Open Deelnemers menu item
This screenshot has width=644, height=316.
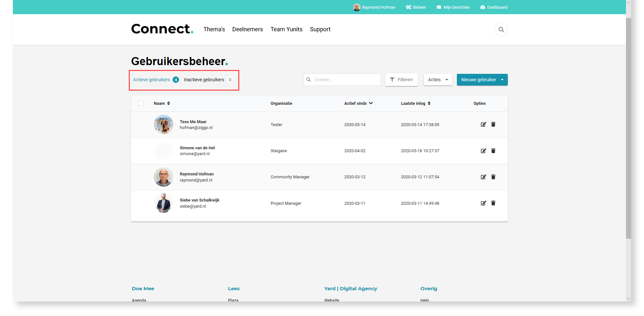click(248, 29)
